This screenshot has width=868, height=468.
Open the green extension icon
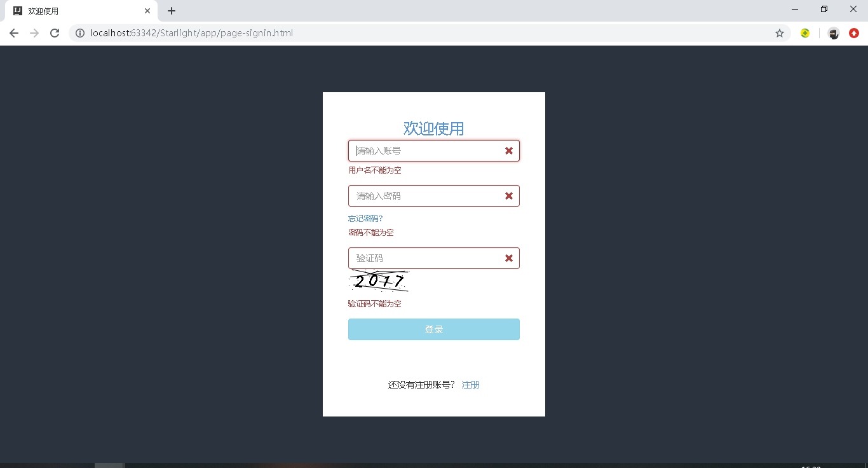pyautogui.click(x=805, y=33)
